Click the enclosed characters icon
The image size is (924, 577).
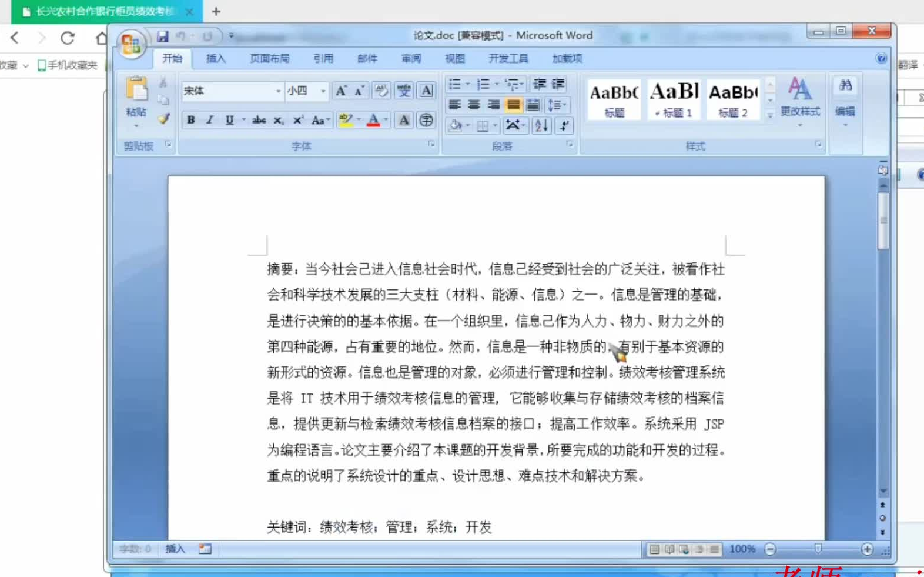[426, 120]
